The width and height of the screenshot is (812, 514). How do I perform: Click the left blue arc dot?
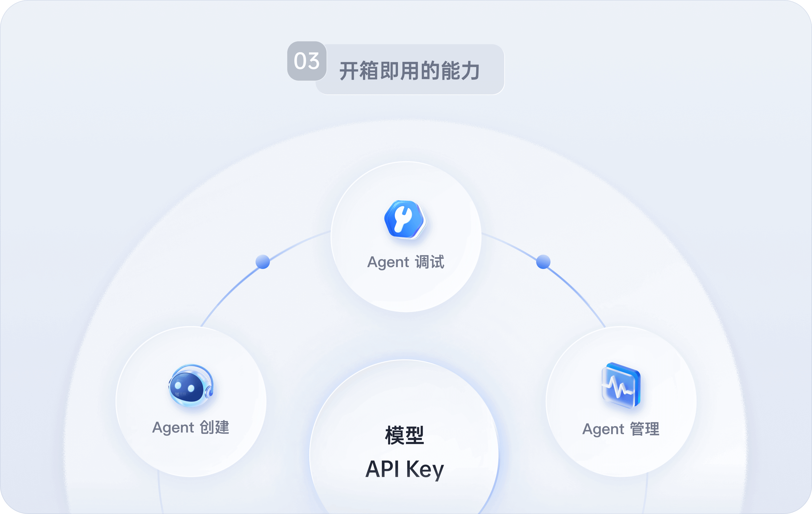(x=263, y=261)
